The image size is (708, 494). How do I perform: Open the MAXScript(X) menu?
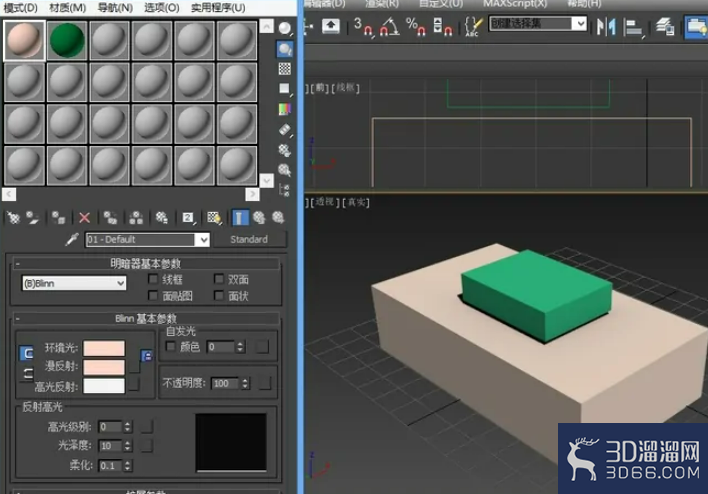click(515, 4)
